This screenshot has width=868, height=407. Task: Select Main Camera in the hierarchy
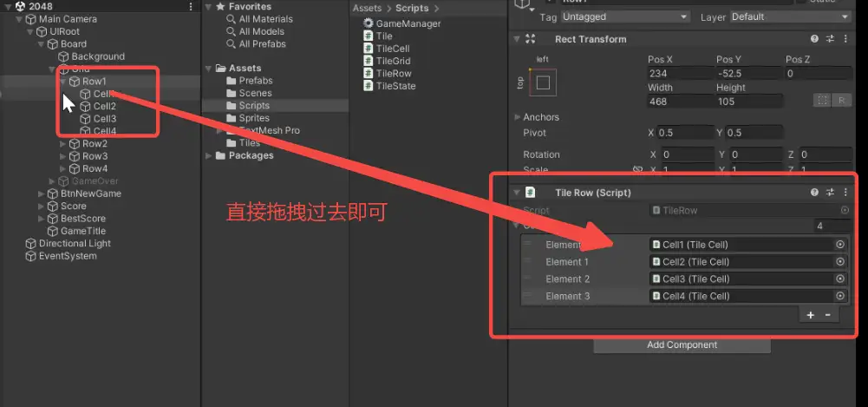tap(68, 19)
